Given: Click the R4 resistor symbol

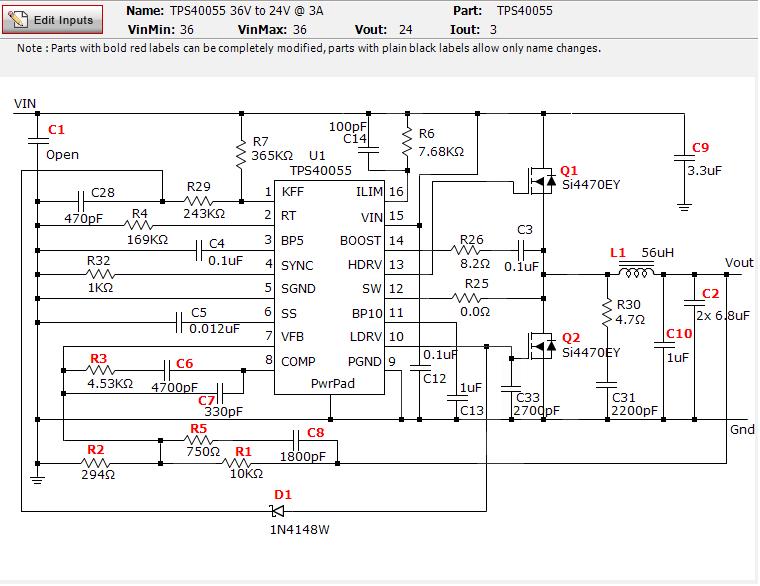Looking at the screenshot, I should pos(139,225).
